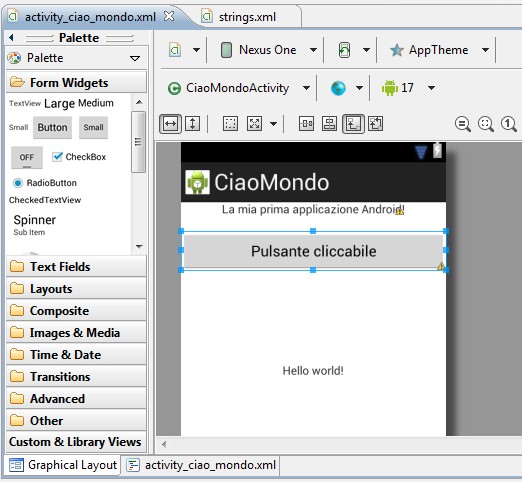Toggle fill height layout icon

(x=192, y=124)
